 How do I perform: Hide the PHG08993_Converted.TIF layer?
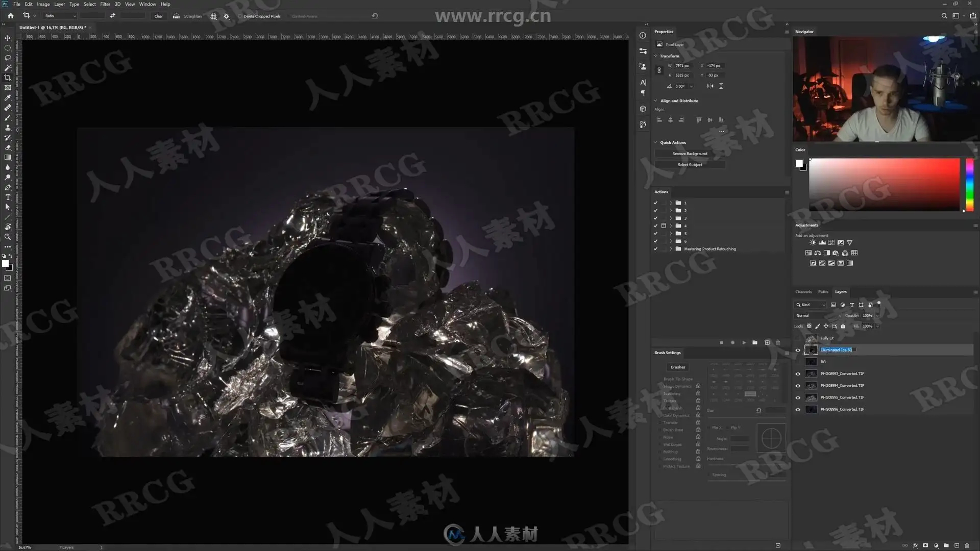click(798, 373)
